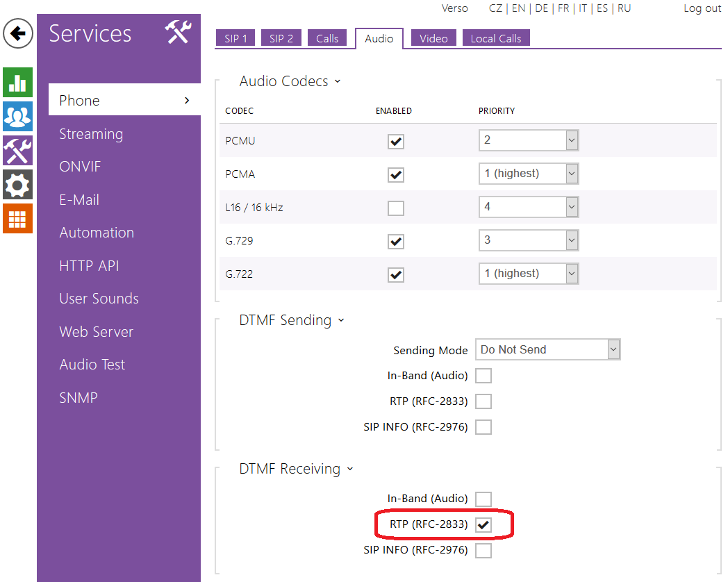Viewport: 728px width, 582px height.
Task: Select the Services tools sidebar icon
Action: (17, 151)
